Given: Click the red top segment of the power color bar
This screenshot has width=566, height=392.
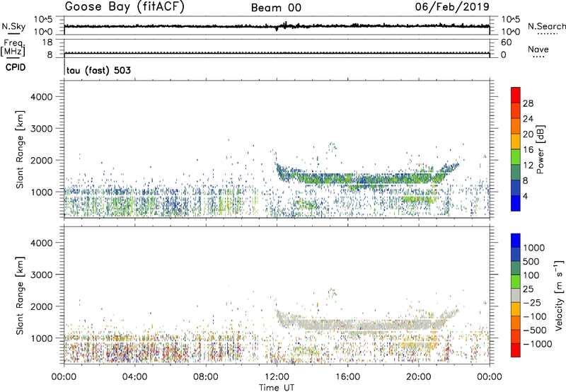Looking at the screenshot, I should click(516, 95).
